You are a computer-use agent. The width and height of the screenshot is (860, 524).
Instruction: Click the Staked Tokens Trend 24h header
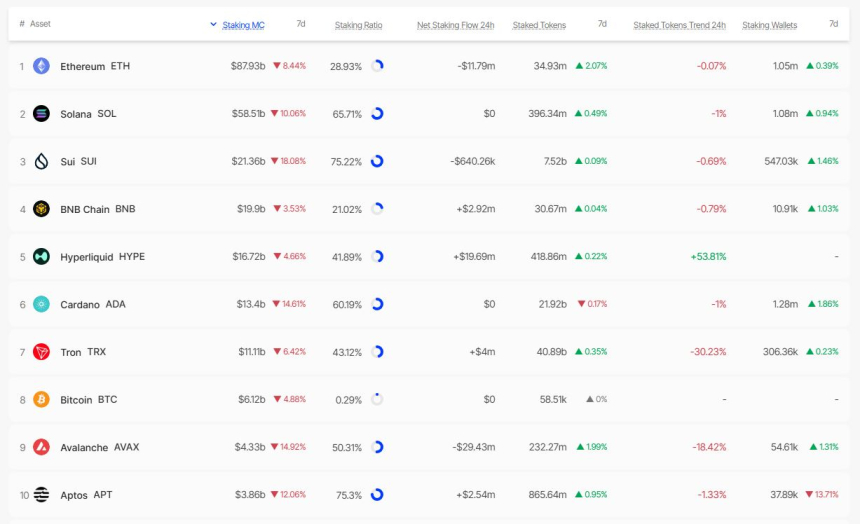[x=679, y=24]
